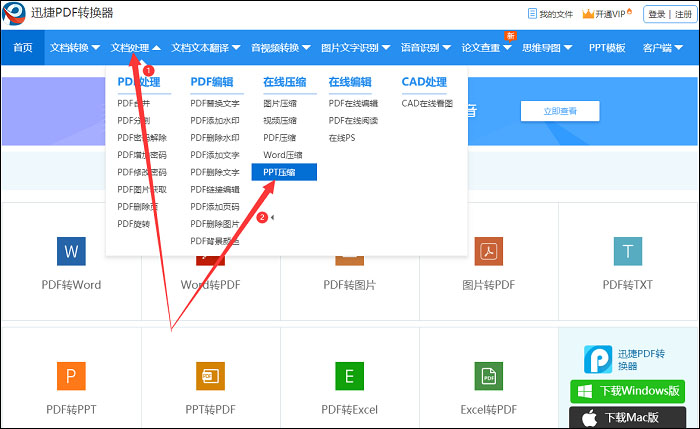
Task: Click the 在线编辑 column heading
Action: (350, 82)
